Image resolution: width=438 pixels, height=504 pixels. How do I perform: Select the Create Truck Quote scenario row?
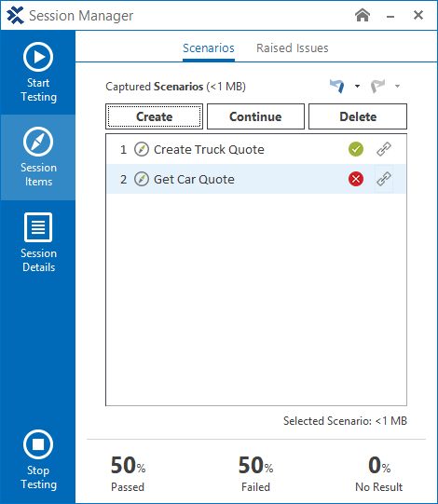(x=256, y=149)
